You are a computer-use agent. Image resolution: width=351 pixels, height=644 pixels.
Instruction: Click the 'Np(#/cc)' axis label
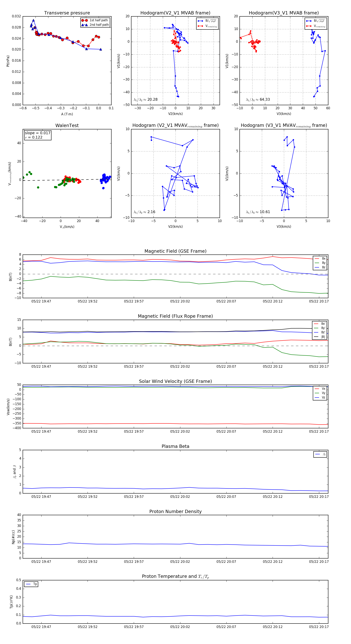pyautogui.click(x=13, y=537)
